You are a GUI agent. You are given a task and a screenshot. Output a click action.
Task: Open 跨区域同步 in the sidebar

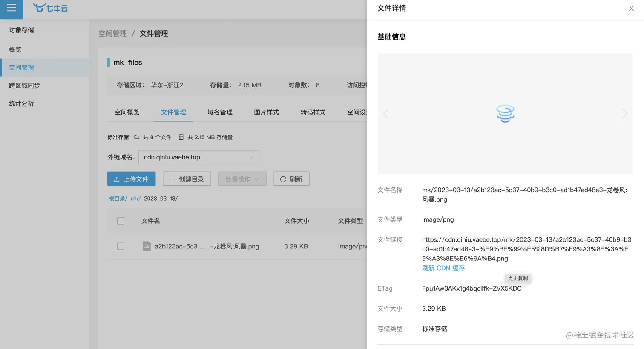(x=44, y=86)
